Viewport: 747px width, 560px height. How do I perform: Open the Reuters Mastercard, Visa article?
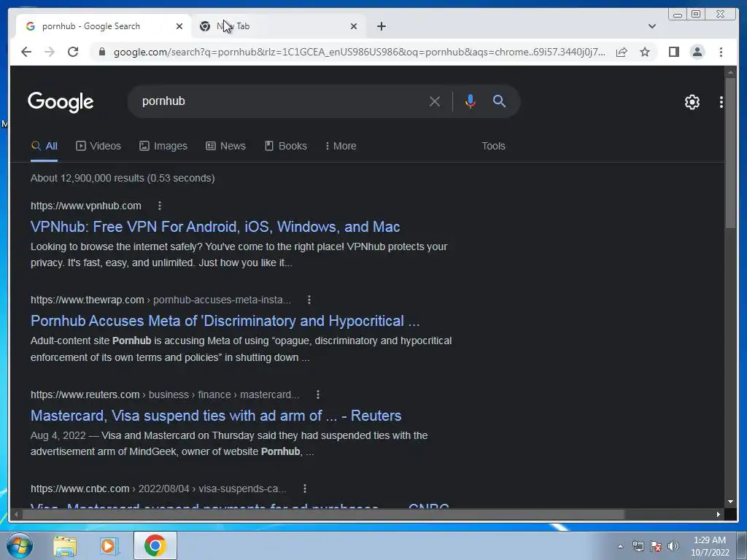pos(216,416)
